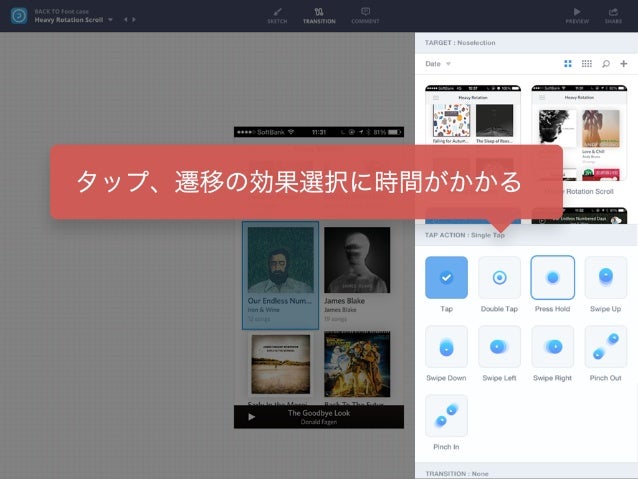The width and height of the screenshot is (638, 479).
Task: Choose the Pinch Out gesture
Action: point(605,347)
